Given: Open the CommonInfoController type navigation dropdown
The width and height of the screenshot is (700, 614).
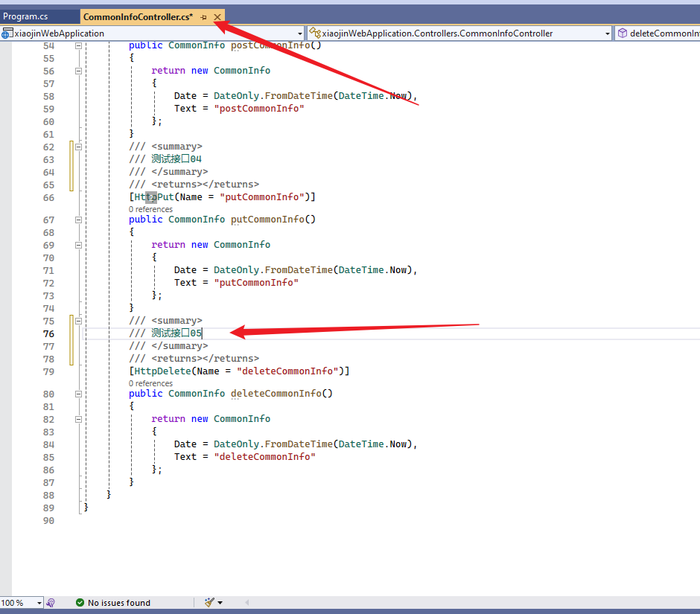Looking at the screenshot, I should (x=609, y=33).
